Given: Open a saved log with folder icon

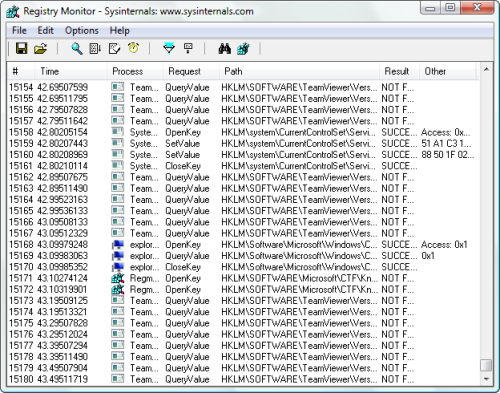Looking at the screenshot, I should (x=41, y=49).
